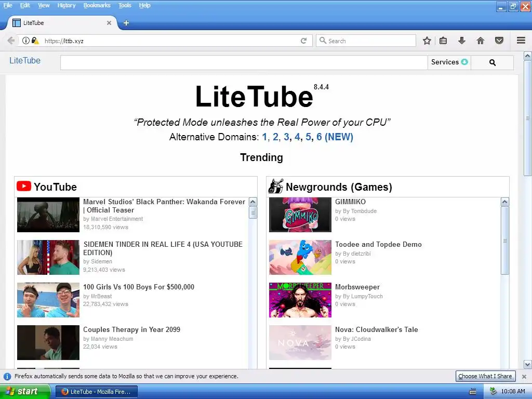Reload the page with the refresh icon
This screenshot has width=532, height=399.
[x=303, y=41]
